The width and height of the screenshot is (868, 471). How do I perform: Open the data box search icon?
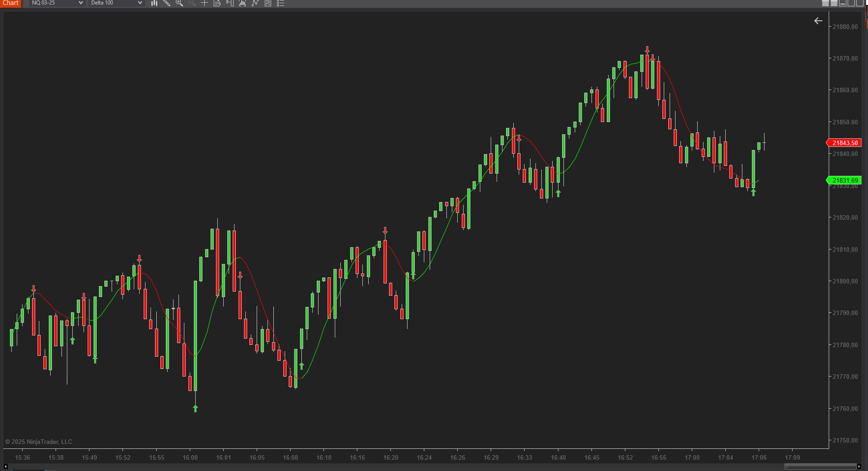tap(217, 3)
